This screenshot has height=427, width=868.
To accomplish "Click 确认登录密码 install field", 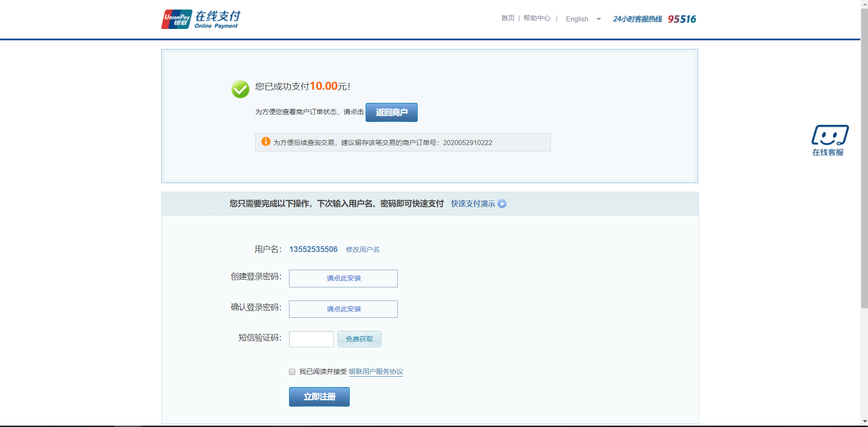I will 343,309.
